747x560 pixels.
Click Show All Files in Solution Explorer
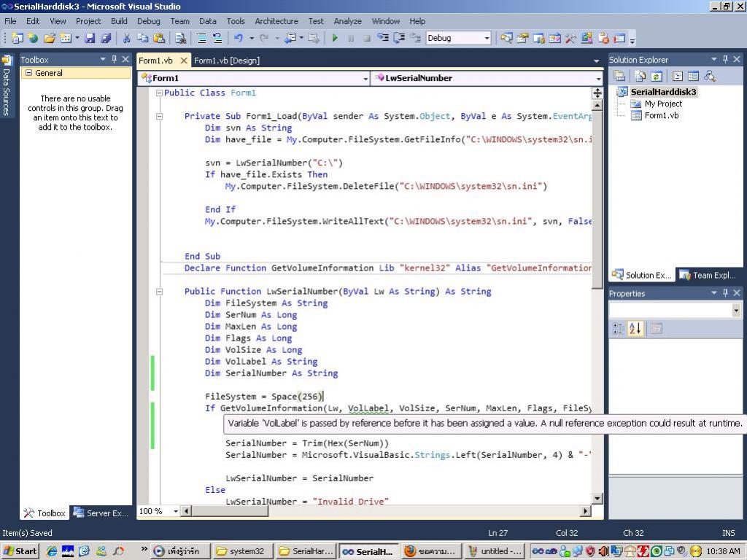[x=640, y=76]
